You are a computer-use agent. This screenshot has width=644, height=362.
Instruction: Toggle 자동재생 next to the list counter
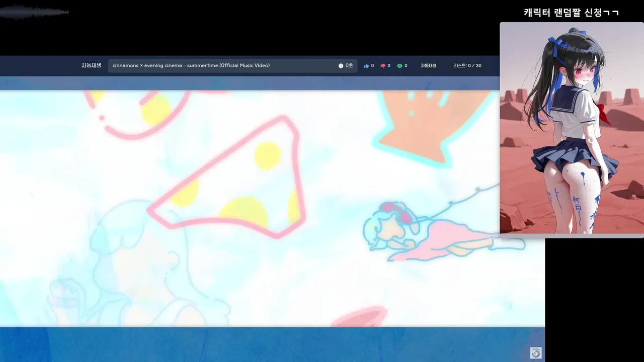click(428, 66)
